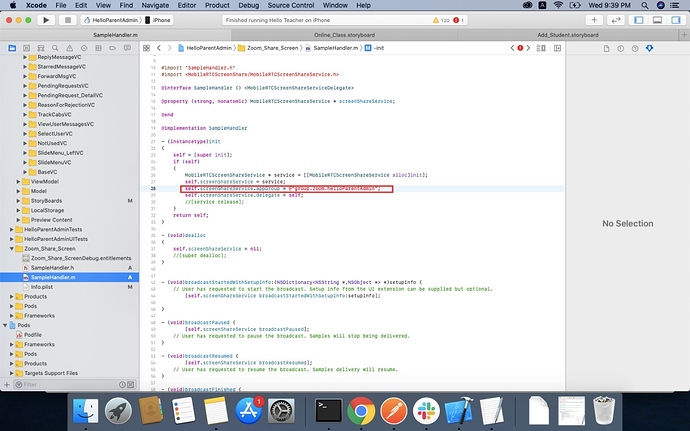Toggle the Debug area visibility
690x431 pixels.
pos(656,19)
